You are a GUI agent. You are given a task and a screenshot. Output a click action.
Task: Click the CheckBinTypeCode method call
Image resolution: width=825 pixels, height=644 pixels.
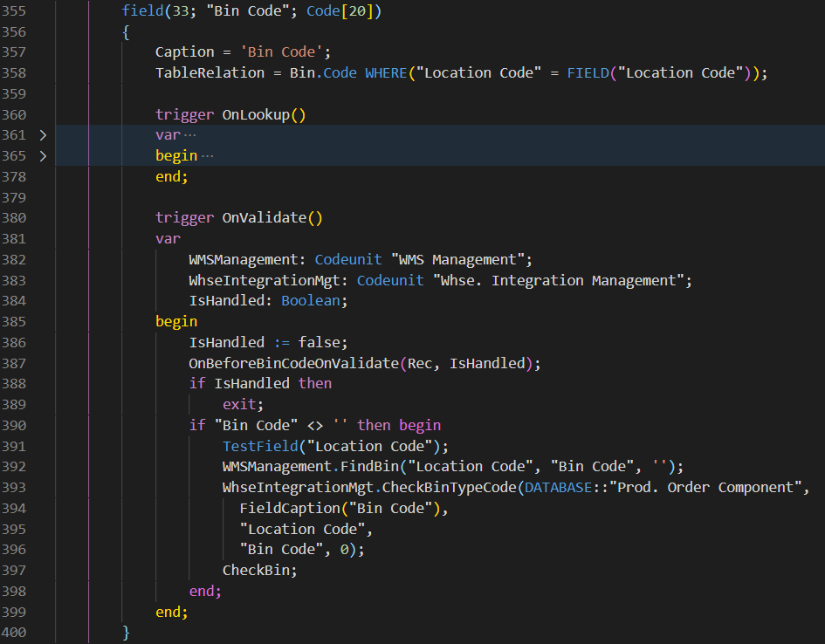coord(450,487)
